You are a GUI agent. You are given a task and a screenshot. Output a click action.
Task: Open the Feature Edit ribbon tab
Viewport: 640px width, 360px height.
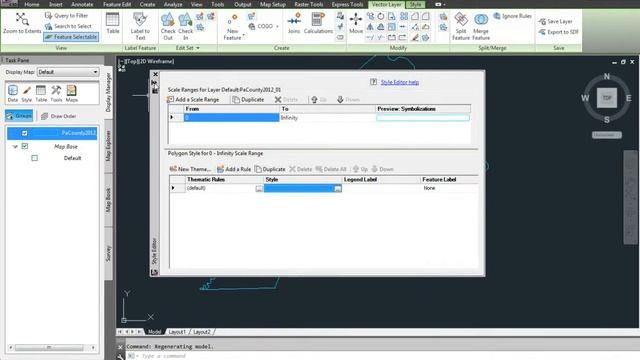click(x=117, y=4)
